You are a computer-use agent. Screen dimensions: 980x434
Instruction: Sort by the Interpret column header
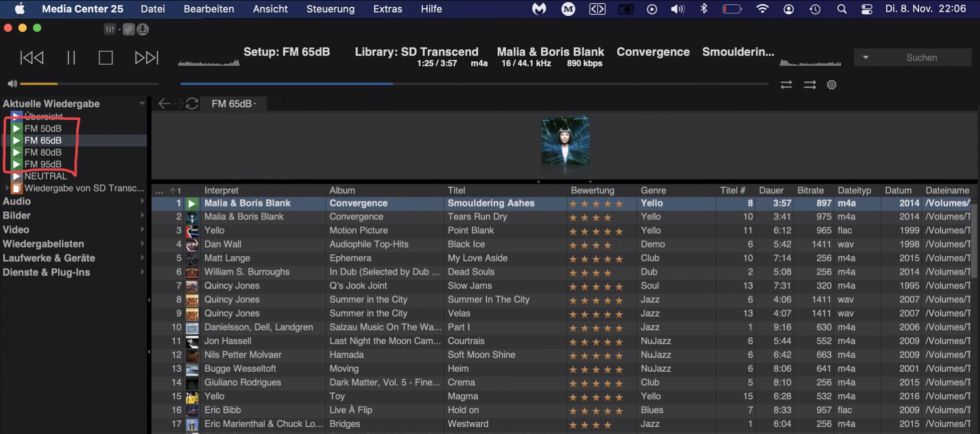[x=221, y=191]
